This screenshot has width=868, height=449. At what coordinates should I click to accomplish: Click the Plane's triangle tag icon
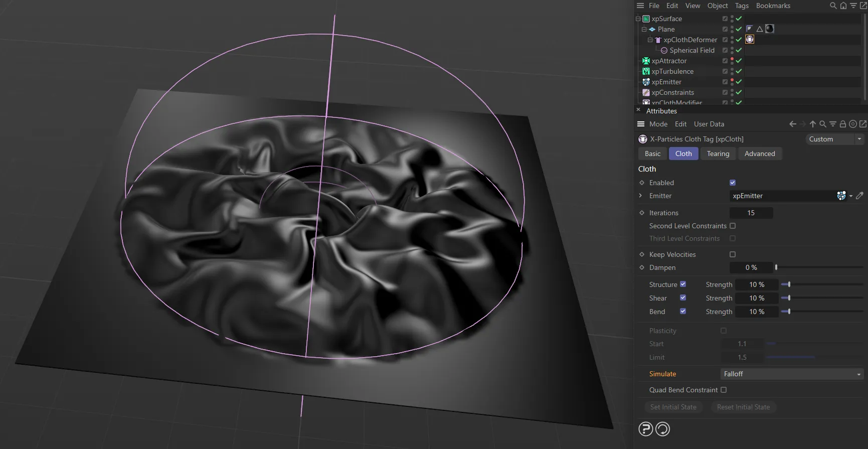pyautogui.click(x=760, y=29)
